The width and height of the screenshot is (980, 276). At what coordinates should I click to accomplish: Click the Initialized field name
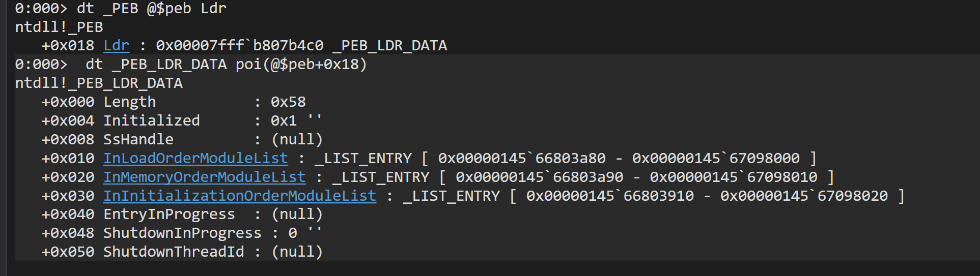pos(151,121)
